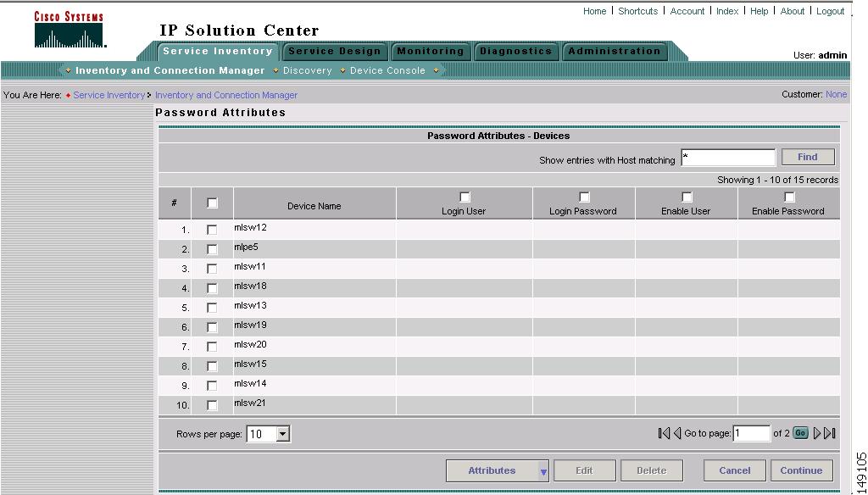Go to first page arrow icon

tap(664, 433)
